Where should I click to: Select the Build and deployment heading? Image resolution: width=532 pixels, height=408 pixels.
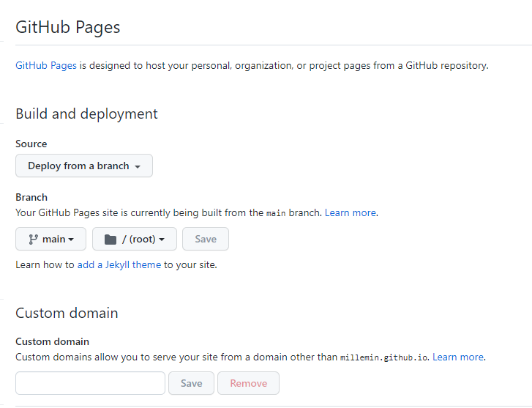(x=86, y=114)
